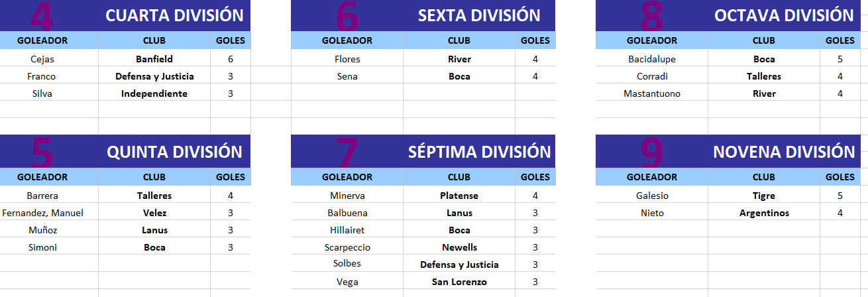Screen dimensions: 868x297
Task: Select the CUARTA DIVISIÓN header banner
Action: click(x=125, y=15)
